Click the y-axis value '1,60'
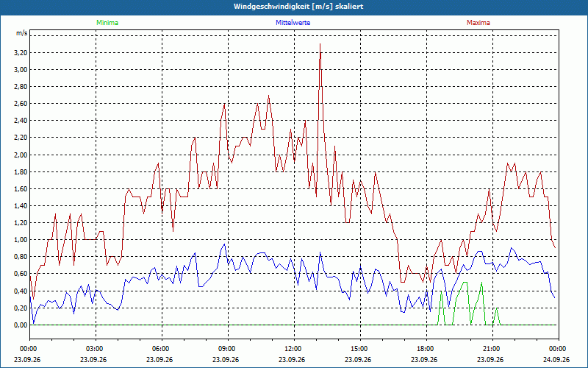Screen dimensions: 588x368 21,189
